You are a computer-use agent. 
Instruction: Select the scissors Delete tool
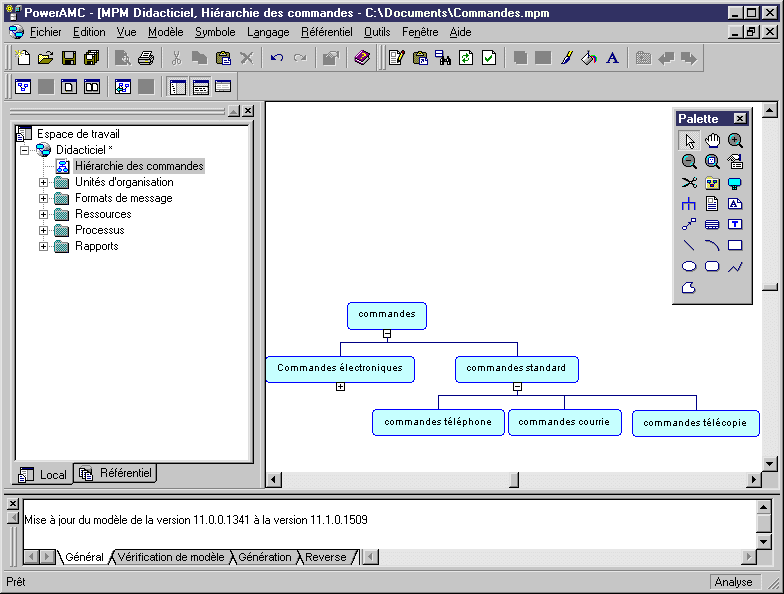[689, 183]
